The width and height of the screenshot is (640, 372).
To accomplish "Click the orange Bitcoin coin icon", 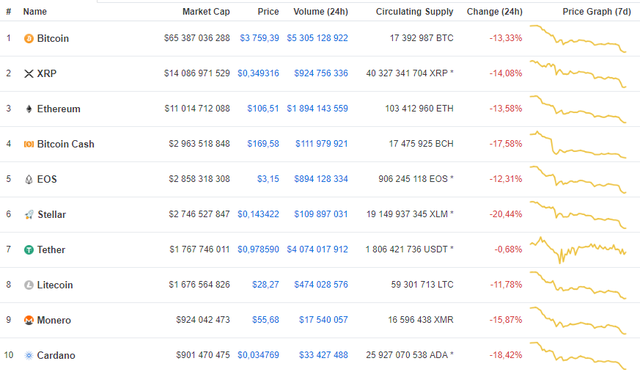I will tap(29, 38).
